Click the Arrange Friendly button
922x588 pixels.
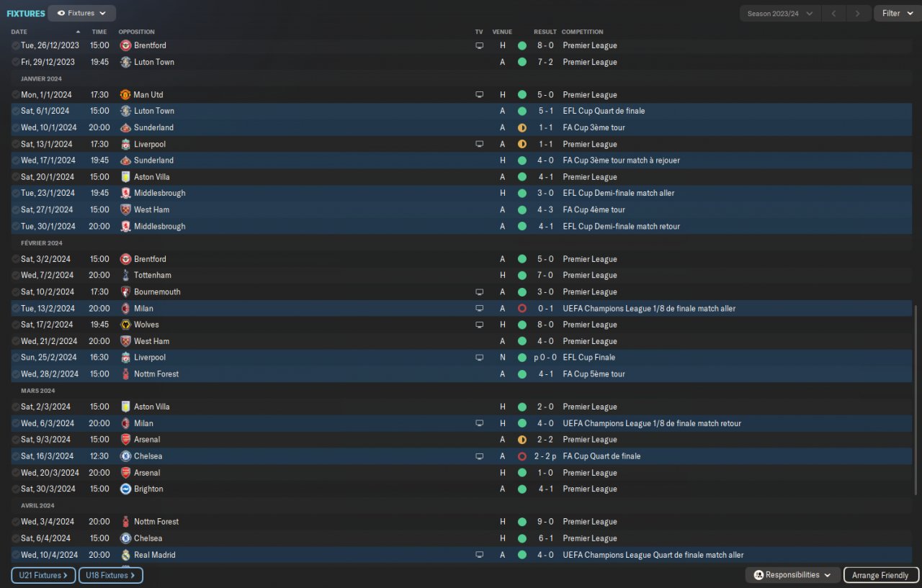tap(880, 575)
